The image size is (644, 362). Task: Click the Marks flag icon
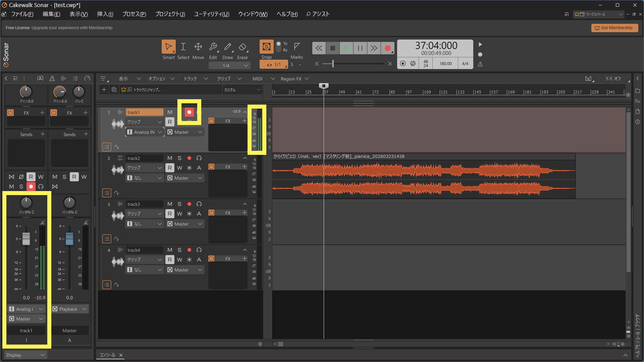(x=297, y=47)
